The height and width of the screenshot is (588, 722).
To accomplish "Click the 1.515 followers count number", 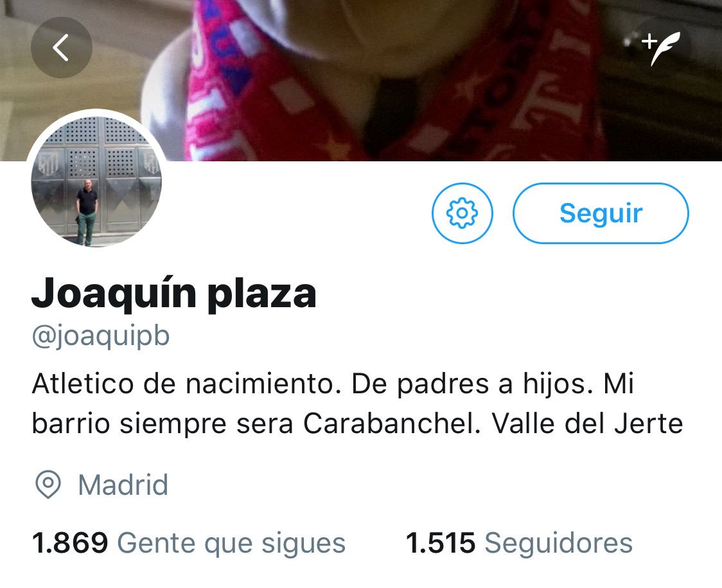I will coord(440,542).
